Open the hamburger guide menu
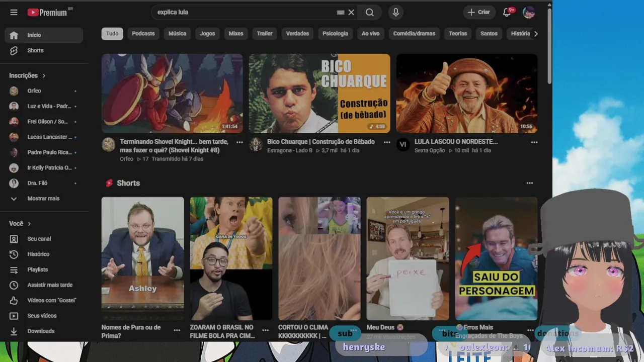Image resolution: width=644 pixels, height=362 pixels. [x=14, y=12]
